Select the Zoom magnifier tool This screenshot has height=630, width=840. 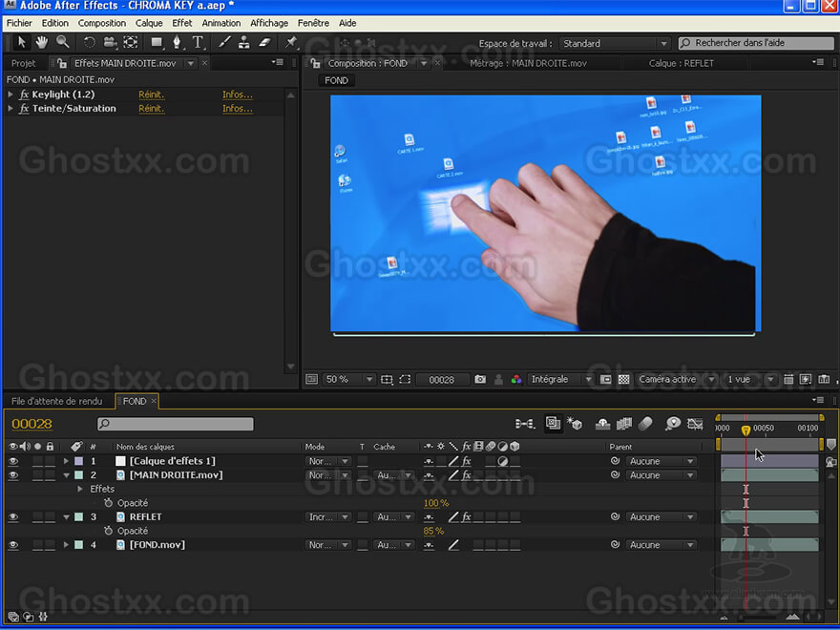pos(63,42)
